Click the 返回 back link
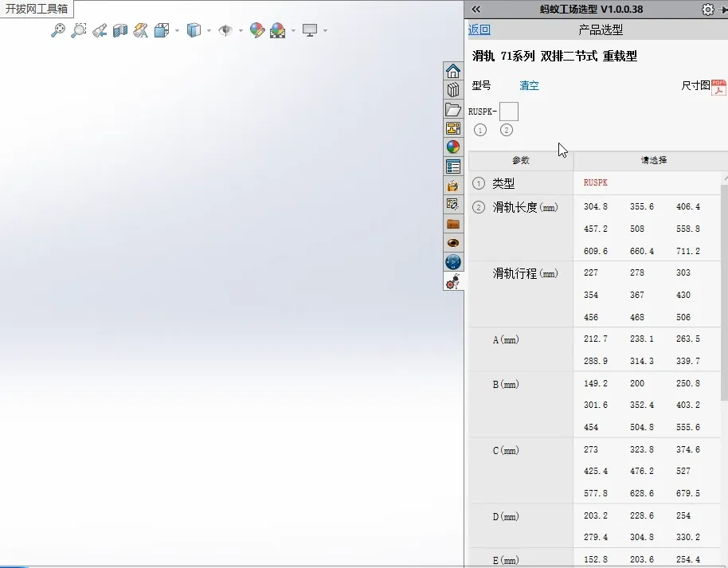The height and width of the screenshot is (568, 728). tap(479, 29)
